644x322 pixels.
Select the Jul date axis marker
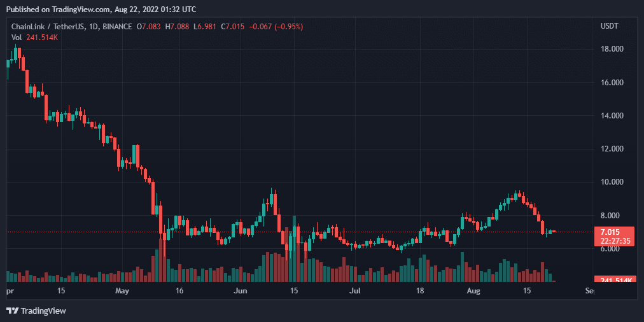coord(355,291)
